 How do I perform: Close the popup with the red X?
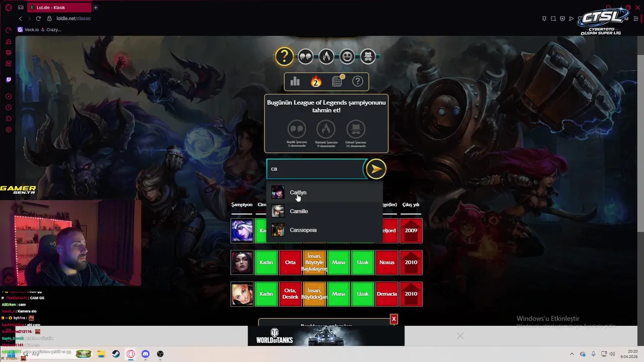coord(394,319)
